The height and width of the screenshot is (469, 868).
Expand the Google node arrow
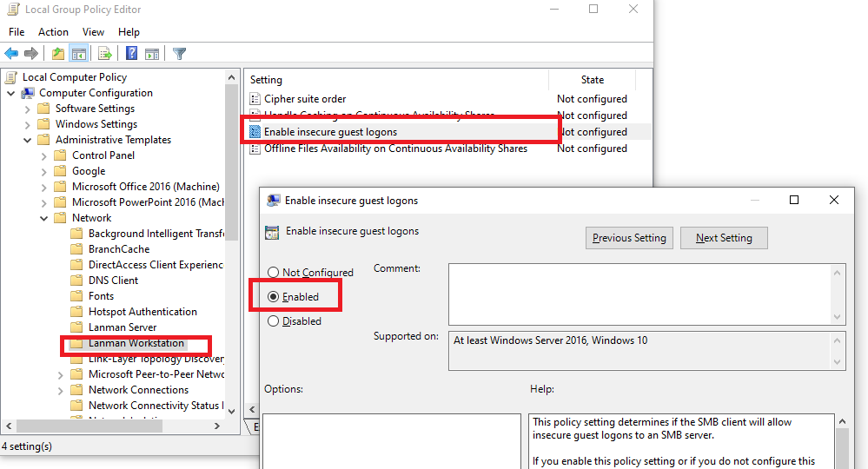click(x=44, y=171)
